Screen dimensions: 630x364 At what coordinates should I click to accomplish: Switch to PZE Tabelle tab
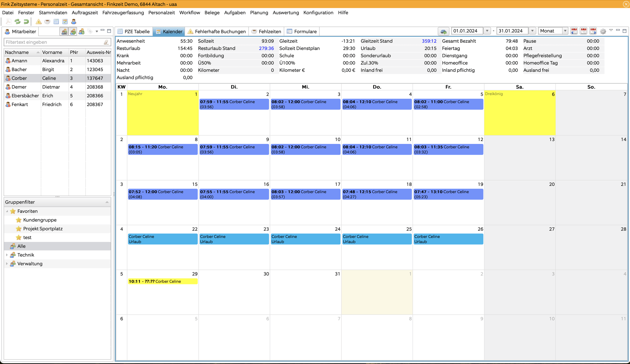pyautogui.click(x=134, y=31)
